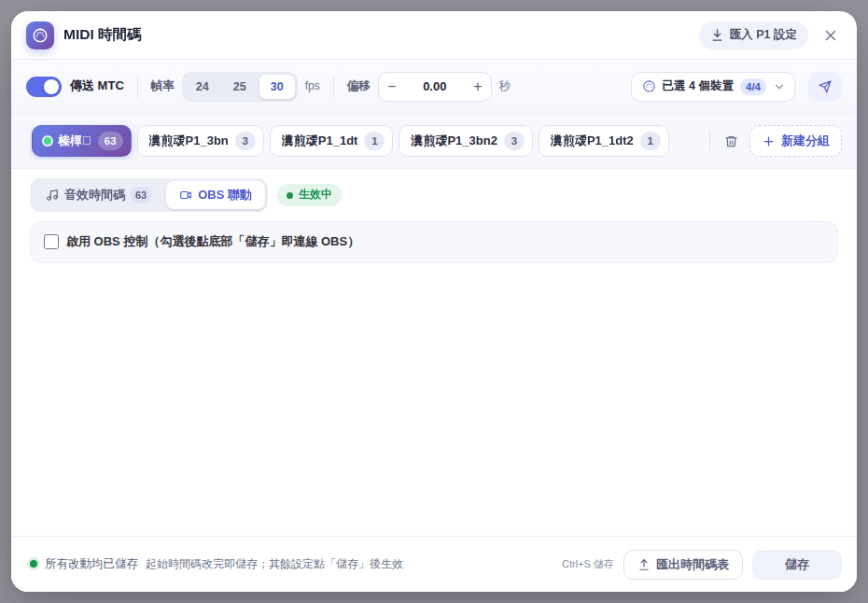
Task: Select the P1_1dt group tab
Action: [x=331, y=141]
